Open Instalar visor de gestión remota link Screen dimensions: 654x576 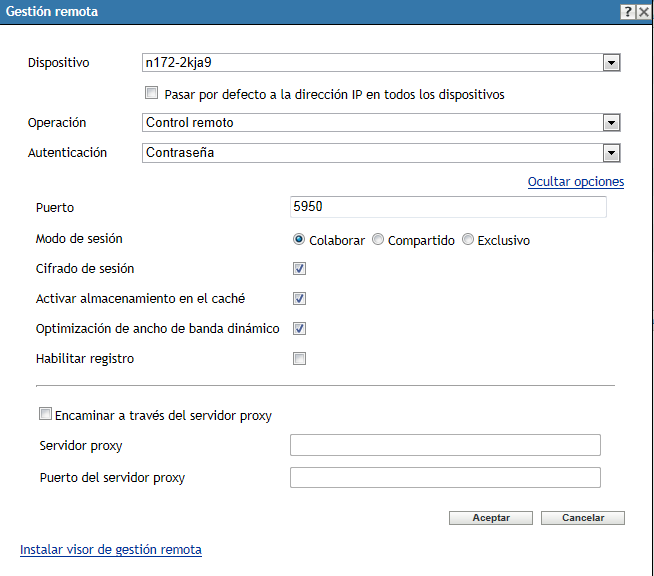tap(111, 549)
